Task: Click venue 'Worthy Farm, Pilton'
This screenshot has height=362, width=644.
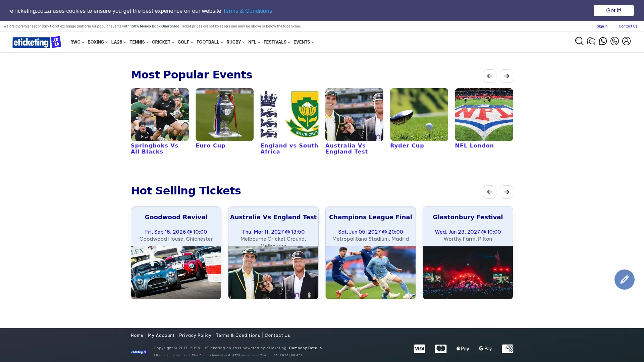Action: click(468, 239)
